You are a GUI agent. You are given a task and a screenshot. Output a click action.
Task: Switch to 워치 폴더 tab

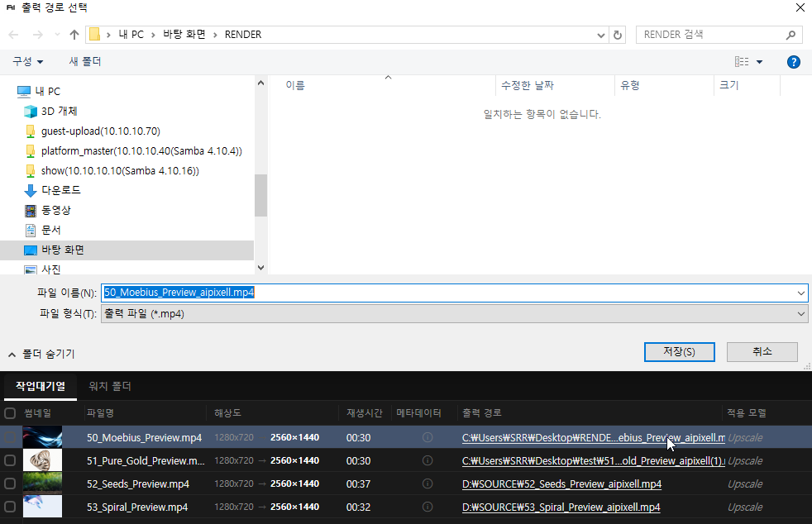110,387
